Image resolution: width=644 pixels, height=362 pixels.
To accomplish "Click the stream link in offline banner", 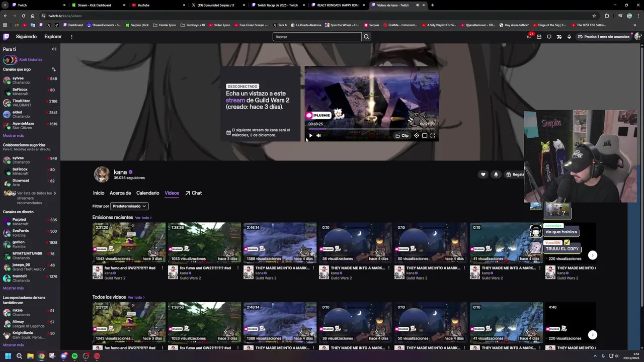I will [x=235, y=101].
